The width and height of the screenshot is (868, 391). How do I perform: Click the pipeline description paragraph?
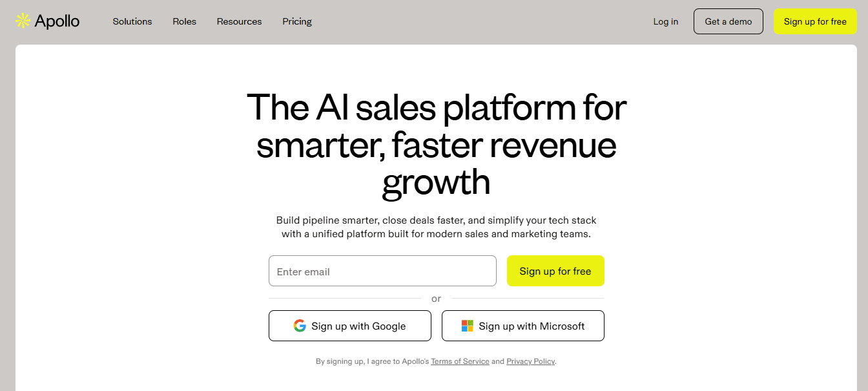[436, 227]
